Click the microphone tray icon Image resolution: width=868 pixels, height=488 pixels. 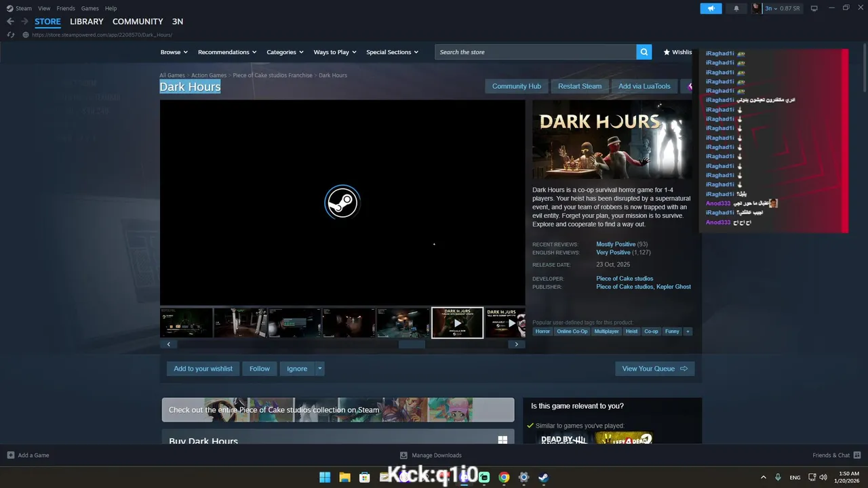tap(778, 477)
